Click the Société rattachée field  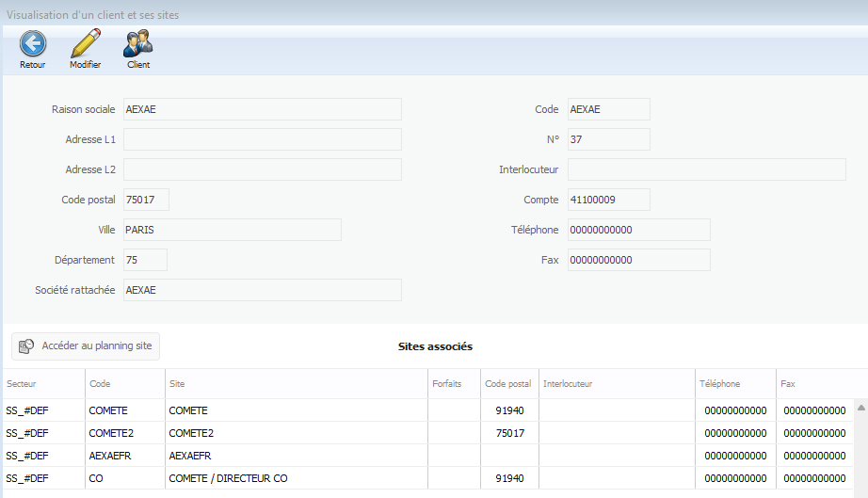262,290
